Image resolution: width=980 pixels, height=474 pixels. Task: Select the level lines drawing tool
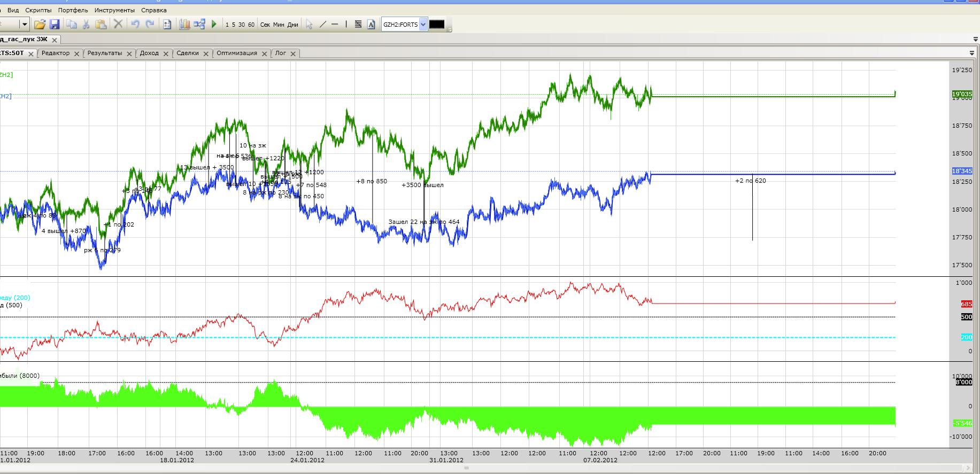[358, 24]
